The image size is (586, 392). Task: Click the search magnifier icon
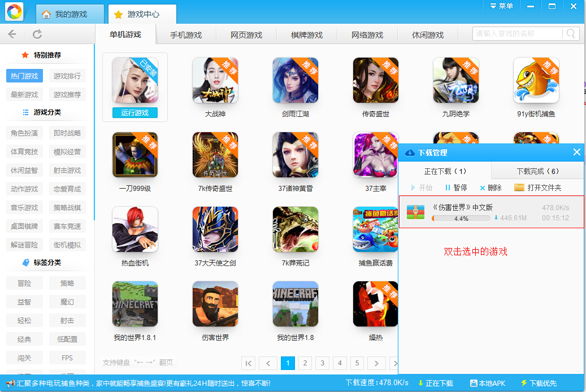pos(571,34)
